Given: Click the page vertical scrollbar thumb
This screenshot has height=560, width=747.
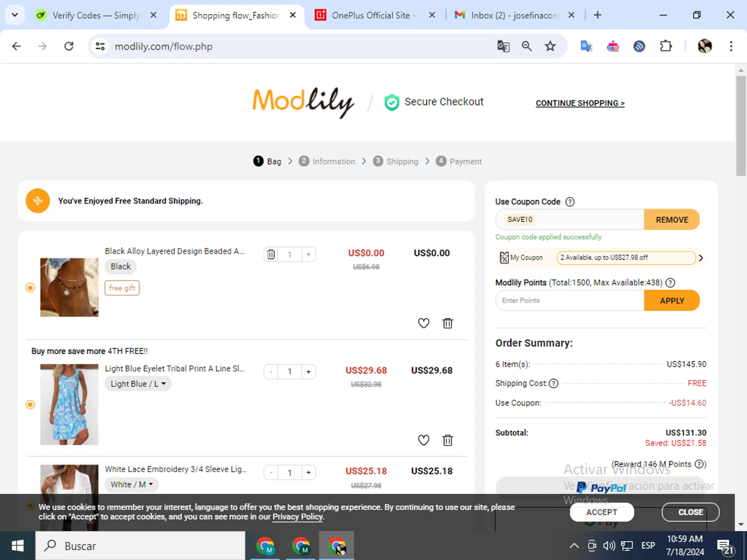Looking at the screenshot, I should 741,125.
